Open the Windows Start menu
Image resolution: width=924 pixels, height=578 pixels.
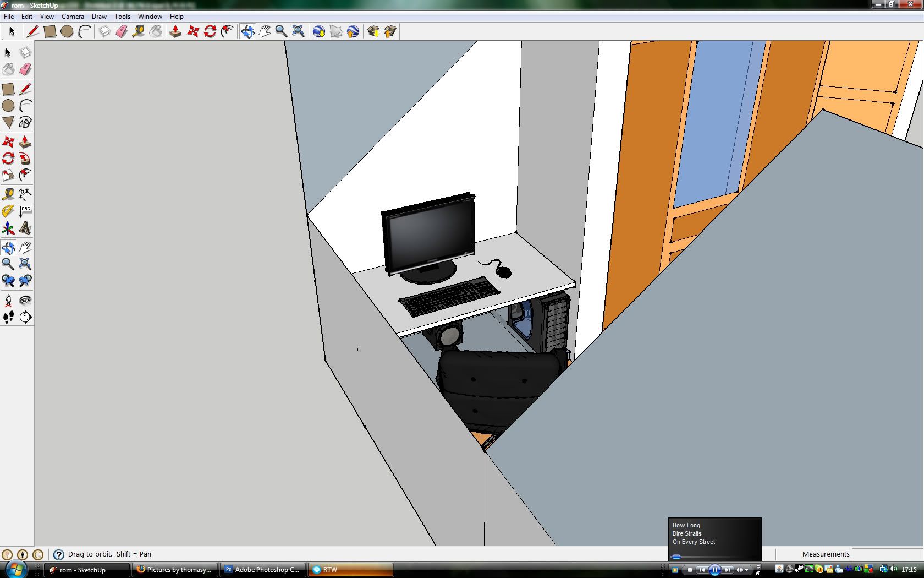15,570
